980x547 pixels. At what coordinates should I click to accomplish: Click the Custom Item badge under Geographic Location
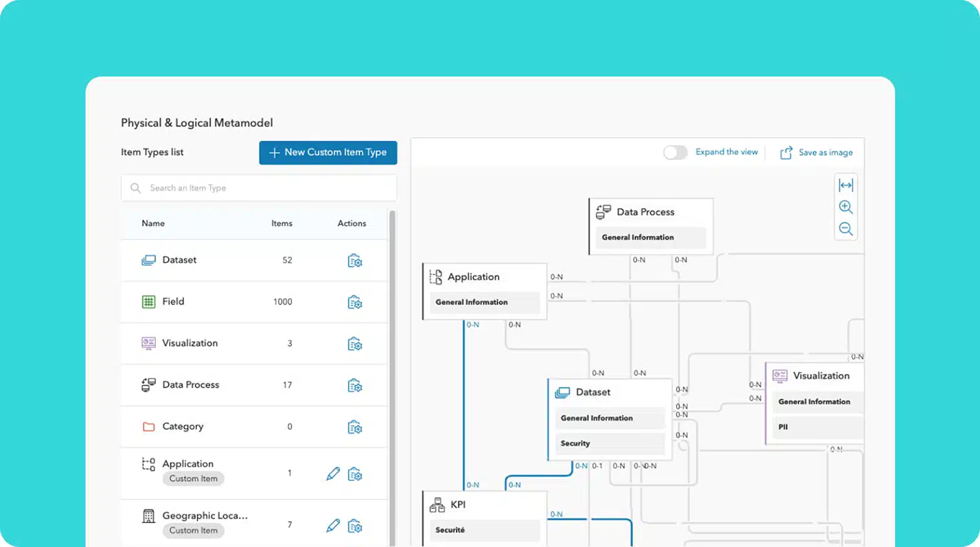click(x=194, y=530)
